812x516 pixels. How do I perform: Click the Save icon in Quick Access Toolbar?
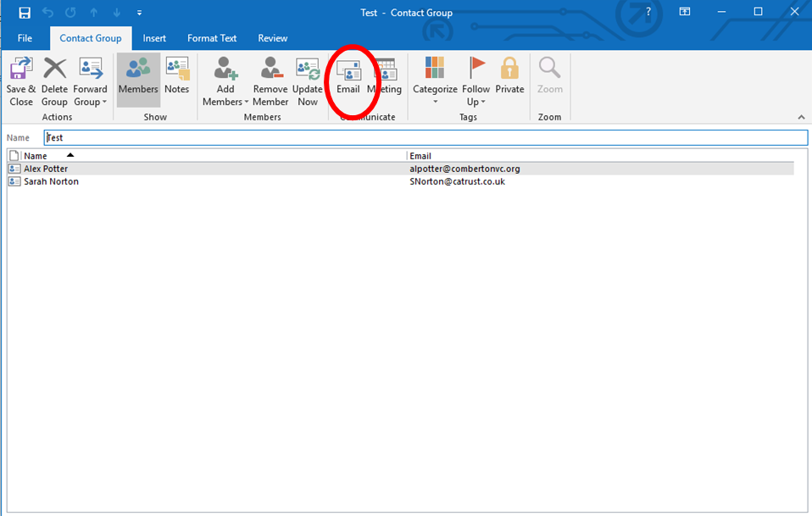[21, 12]
